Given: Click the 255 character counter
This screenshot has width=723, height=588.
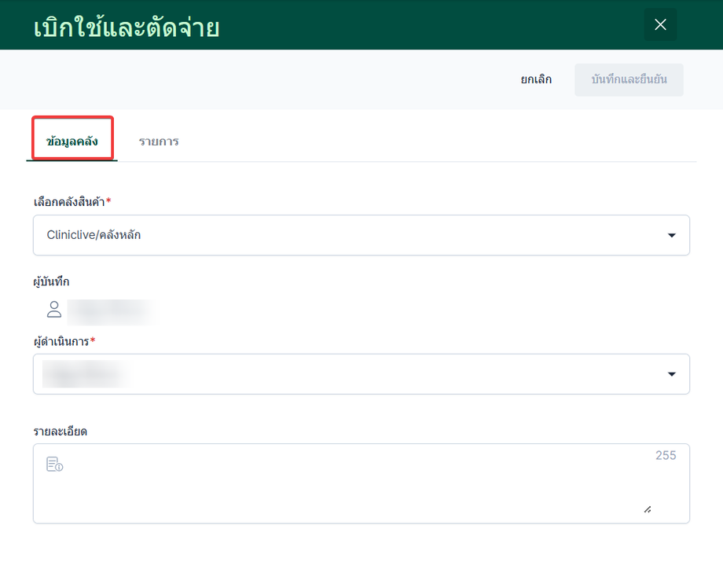Looking at the screenshot, I should (x=666, y=456).
